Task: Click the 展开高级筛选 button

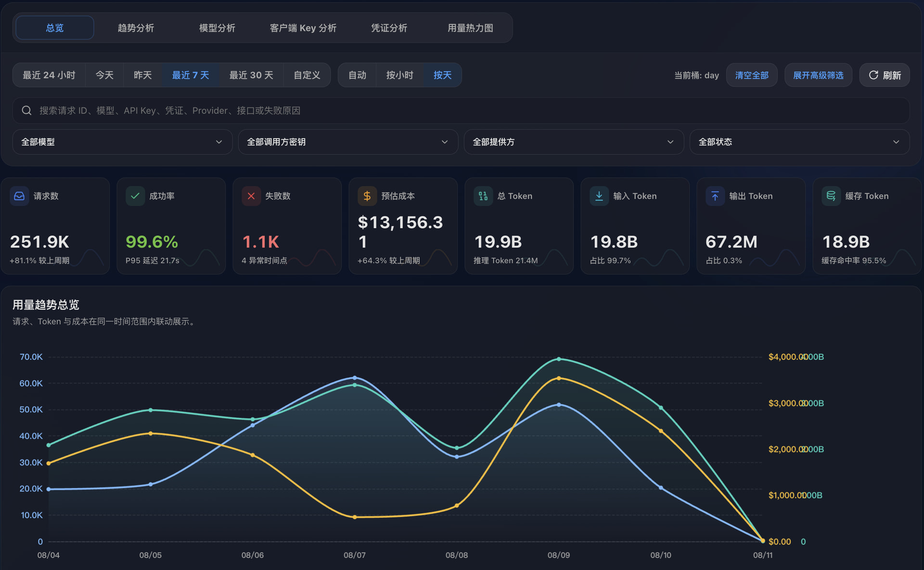Action: [x=818, y=75]
